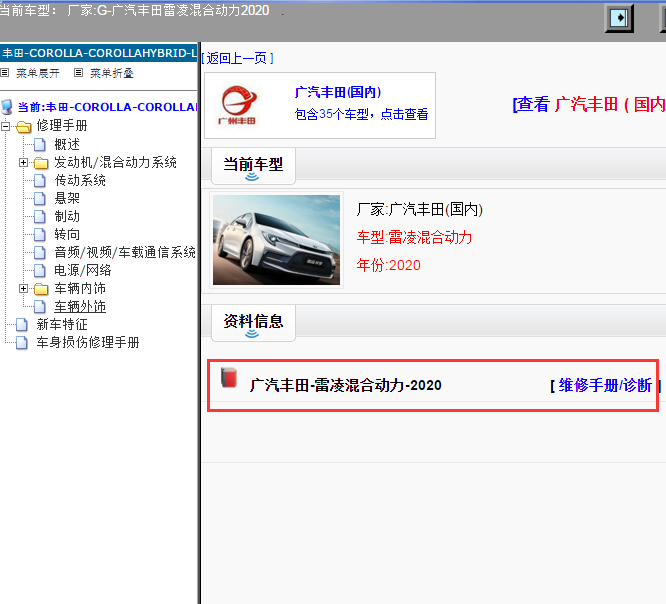Click the red book icon beside 广汽丰田-雷凌混合动力-2020
This screenshot has height=604, width=666.
coord(229,379)
